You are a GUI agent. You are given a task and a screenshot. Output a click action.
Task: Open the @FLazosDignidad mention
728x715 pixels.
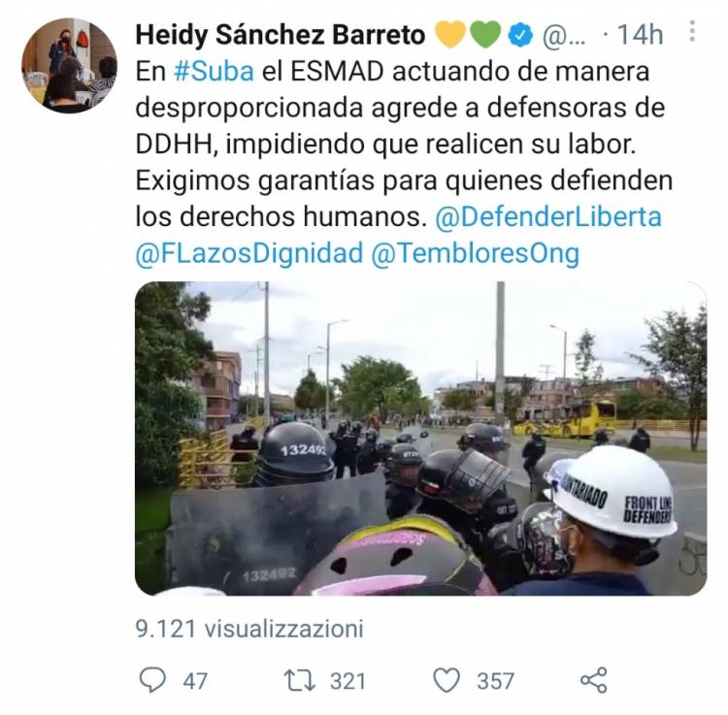[x=249, y=253]
